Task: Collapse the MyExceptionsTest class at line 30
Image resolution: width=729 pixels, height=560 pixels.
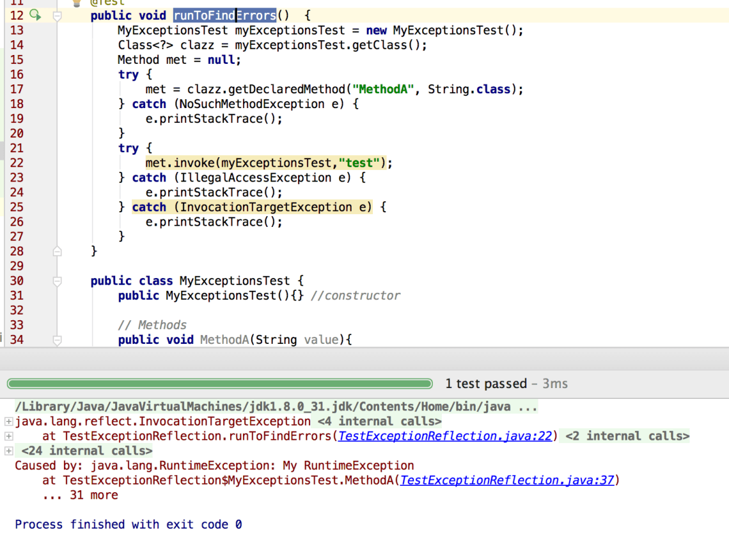Action: [57, 281]
